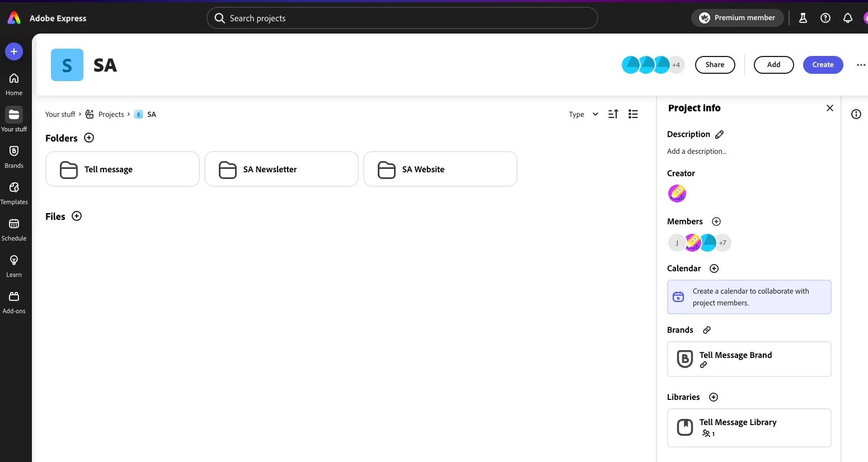This screenshot has height=462, width=868.
Task: Click the beaker labs icon in header
Action: [803, 18]
